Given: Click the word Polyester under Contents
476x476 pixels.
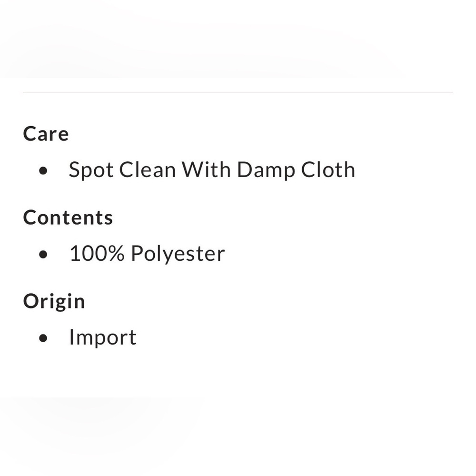Looking at the screenshot, I should (x=178, y=254).
